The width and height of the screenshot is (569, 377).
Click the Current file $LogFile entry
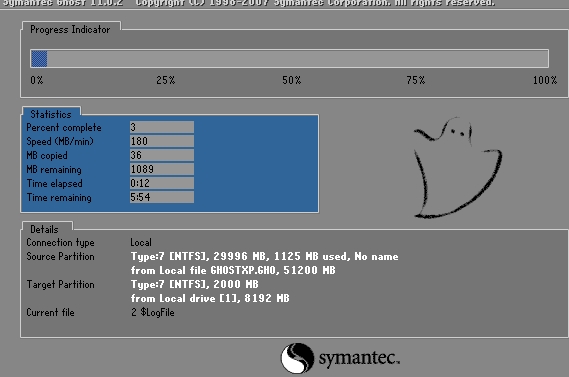pyautogui.click(x=153, y=312)
